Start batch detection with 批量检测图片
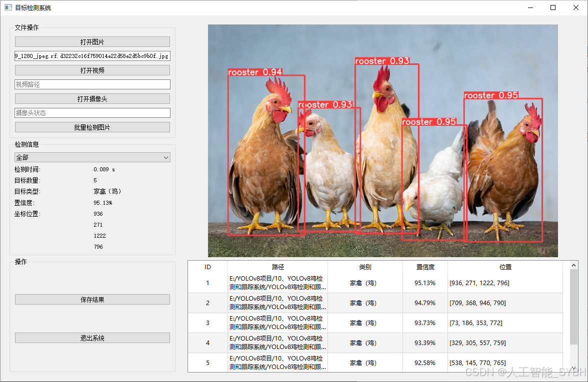The height and width of the screenshot is (382, 588). pyautogui.click(x=92, y=127)
